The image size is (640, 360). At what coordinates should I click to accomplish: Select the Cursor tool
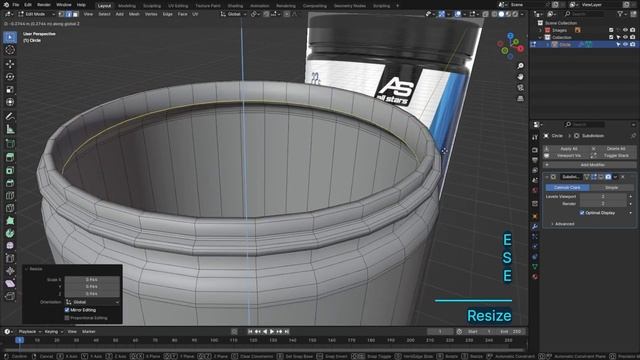point(10,50)
